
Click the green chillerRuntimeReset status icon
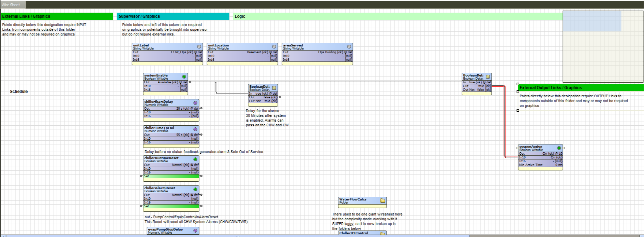pyautogui.click(x=195, y=159)
